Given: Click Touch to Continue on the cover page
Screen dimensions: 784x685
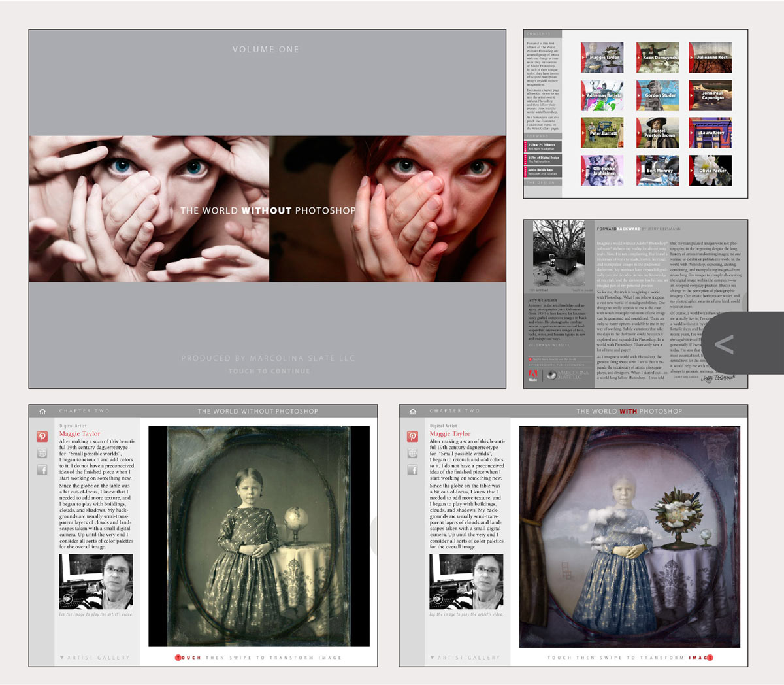Looking at the screenshot, I should pos(269,371).
